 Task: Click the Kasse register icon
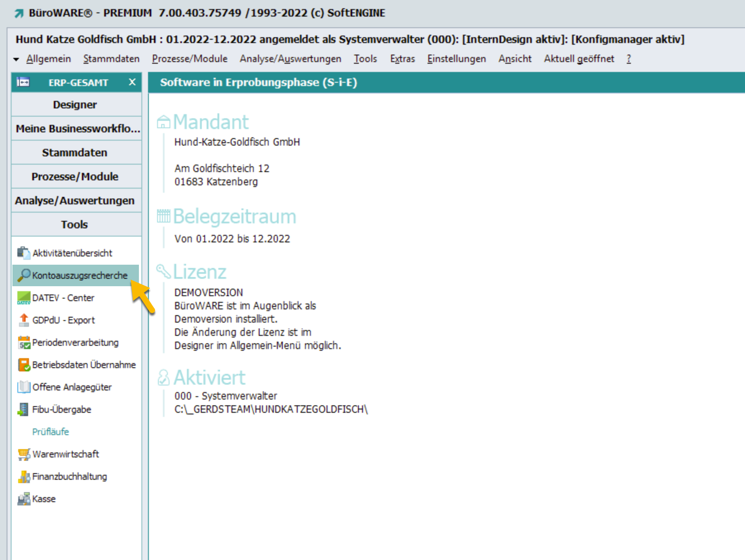pos(24,499)
